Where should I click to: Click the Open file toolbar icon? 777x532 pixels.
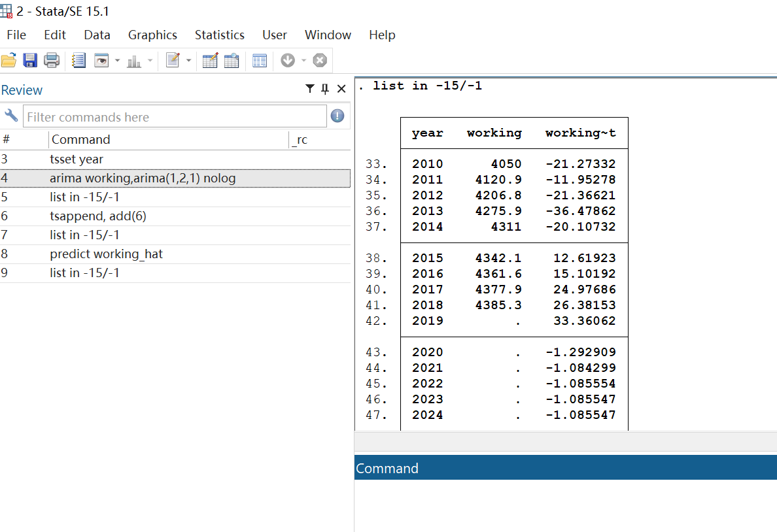(x=9, y=61)
